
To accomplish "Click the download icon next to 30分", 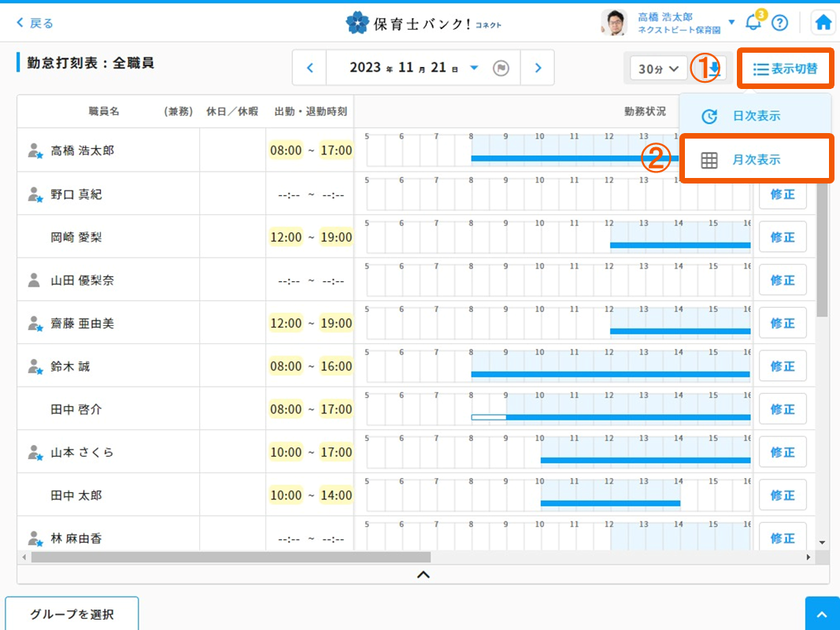I will 714,69.
